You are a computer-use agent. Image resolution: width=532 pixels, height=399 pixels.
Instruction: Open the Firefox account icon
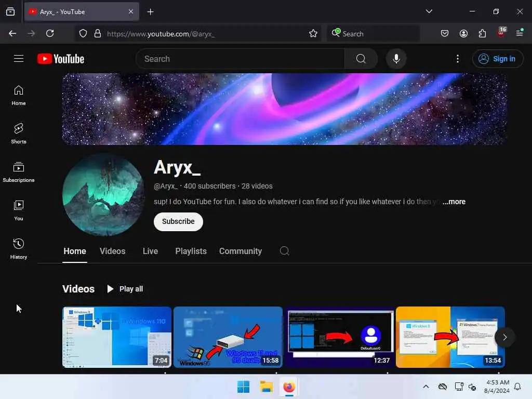463,33
